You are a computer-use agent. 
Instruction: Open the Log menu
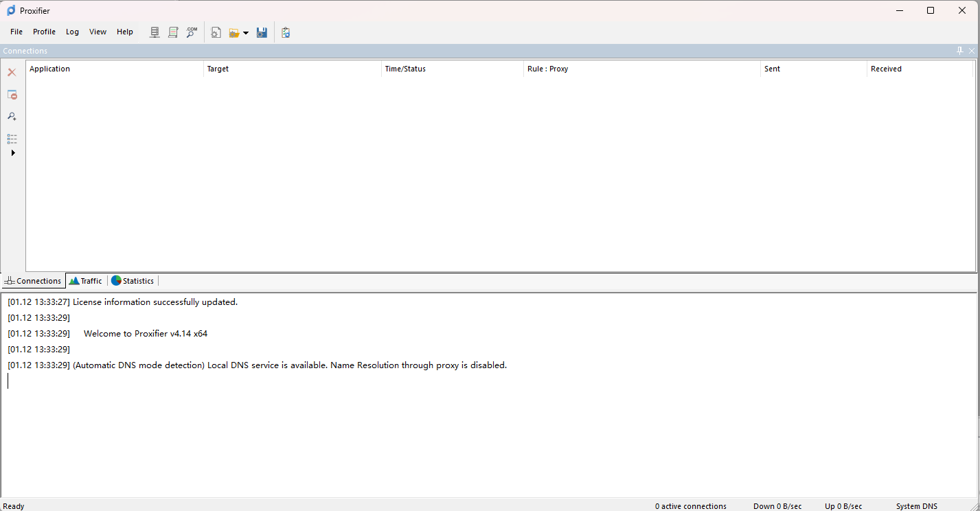pyautogui.click(x=72, y=32)
